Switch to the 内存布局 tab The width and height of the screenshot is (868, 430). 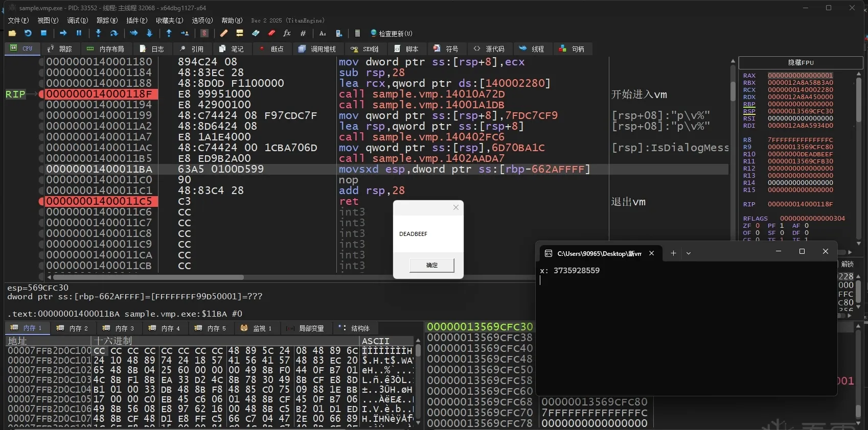[105, 49]
